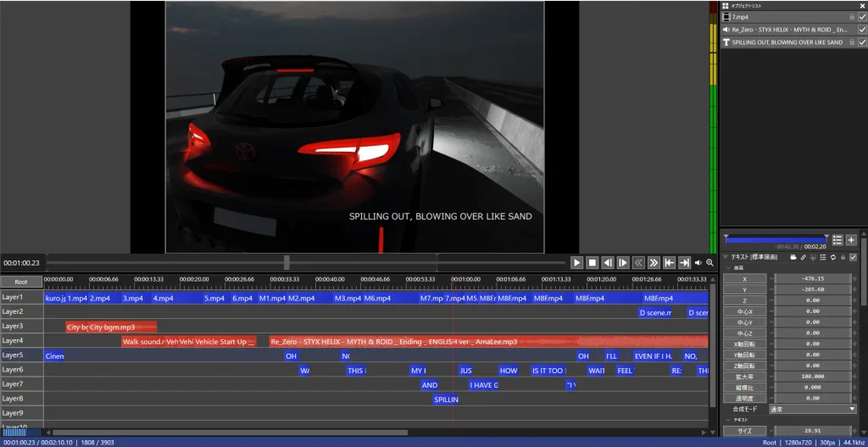Screen dimensions: 868x447
Task: Click the 1280x720 resolution in the status bar
Action: tap(799, 443)
